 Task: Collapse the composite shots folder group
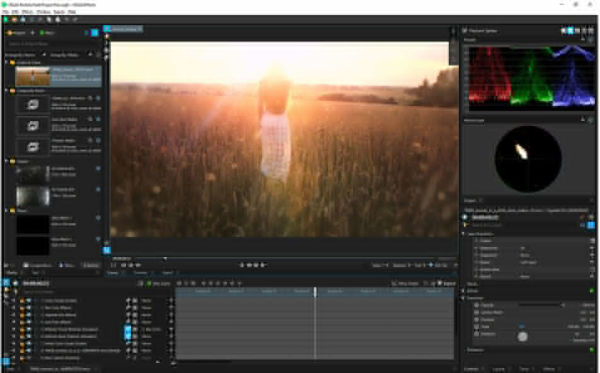7,91
